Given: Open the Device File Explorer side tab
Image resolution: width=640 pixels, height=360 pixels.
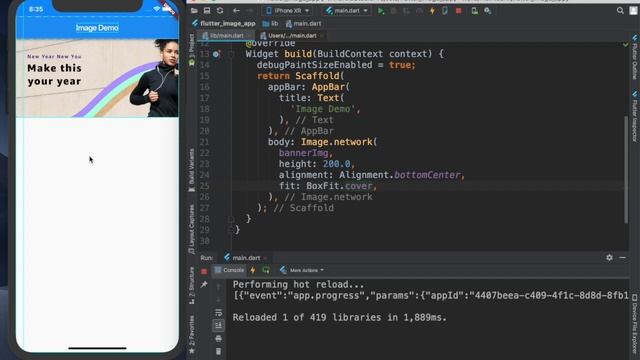Looking at the screenshot, I should pos(635,324).
